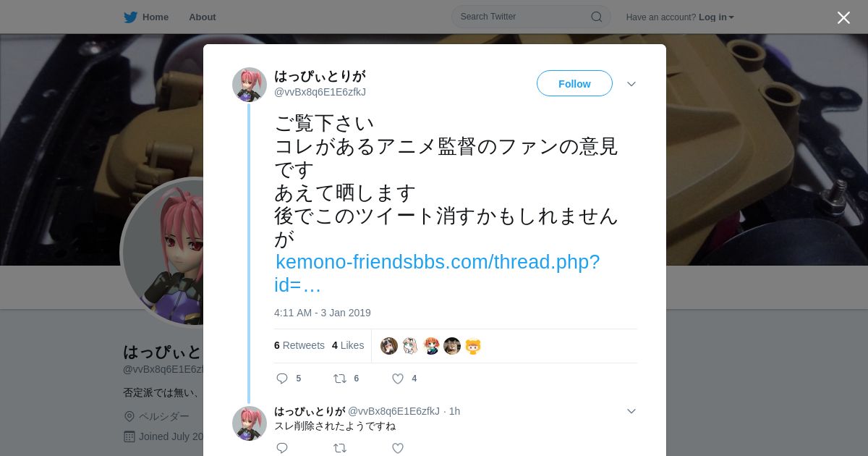Retweet the follow-up tweet
Viewport: 868px width, 456px height.
coord(339,448)
